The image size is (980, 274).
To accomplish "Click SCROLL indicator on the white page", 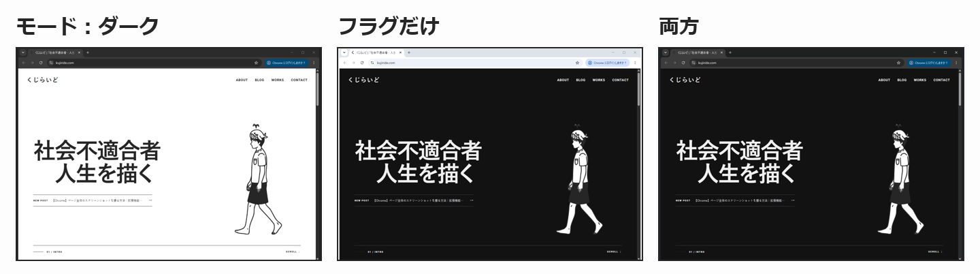I will [x=293, y=252].
